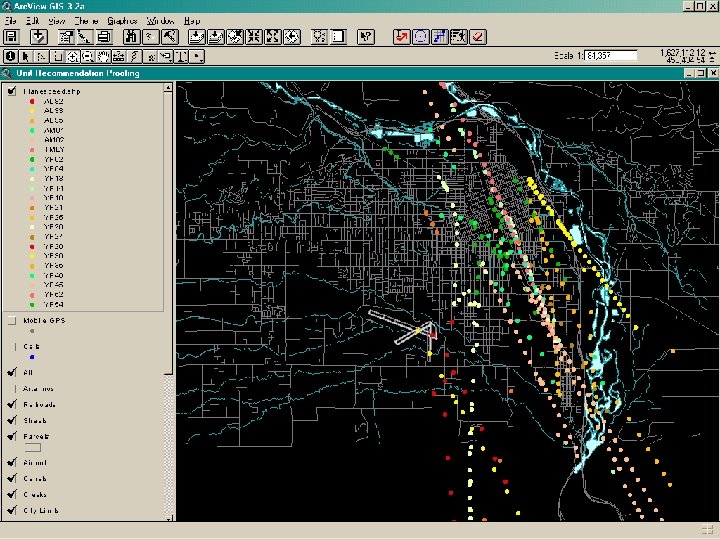
Task: Select the Identify tool
Action: tap(10, 56)
